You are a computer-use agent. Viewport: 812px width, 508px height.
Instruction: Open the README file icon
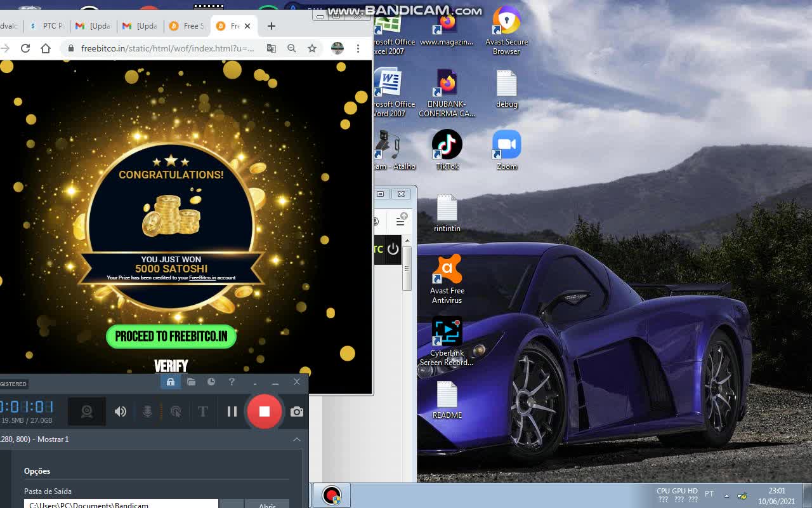[x=447, y=400]
